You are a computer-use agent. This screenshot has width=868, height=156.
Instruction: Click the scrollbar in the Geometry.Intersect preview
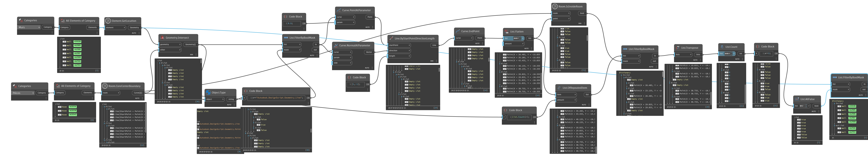point(201,61)
